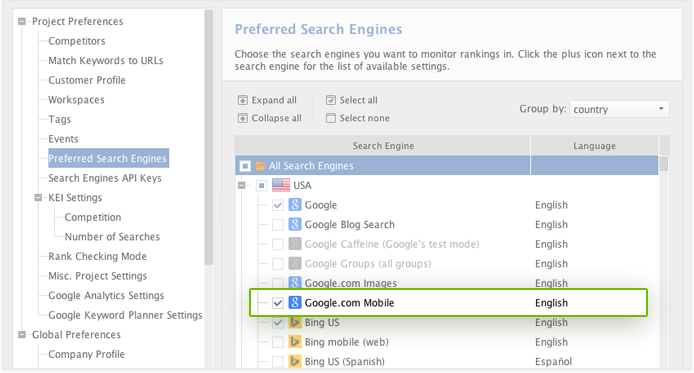Image resolution: width=694 pixels, height=373 pixels.
Task: Check the Google.com Images checkbox
Action: pos(278,282)
